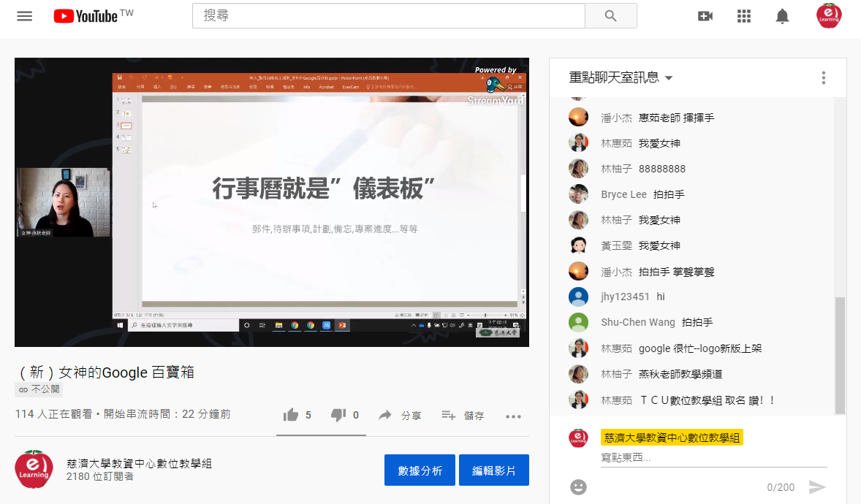
Task: Open more actions ellipsis under video
Action: point(513,416)
